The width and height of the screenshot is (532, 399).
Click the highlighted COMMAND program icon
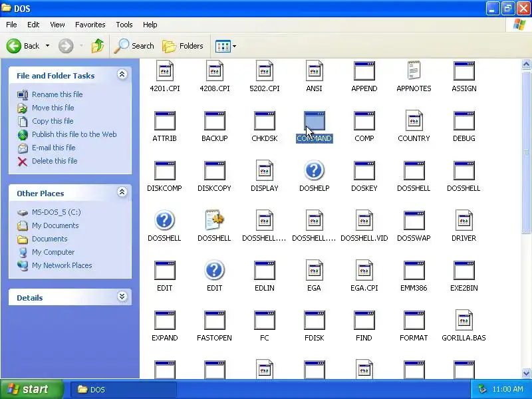314,121
